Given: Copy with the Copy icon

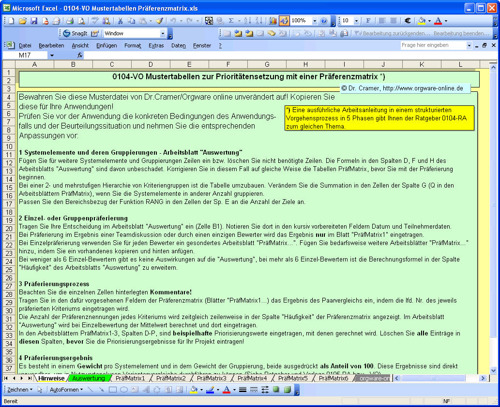Looking at the screenshot, I should tap(131, 21).
